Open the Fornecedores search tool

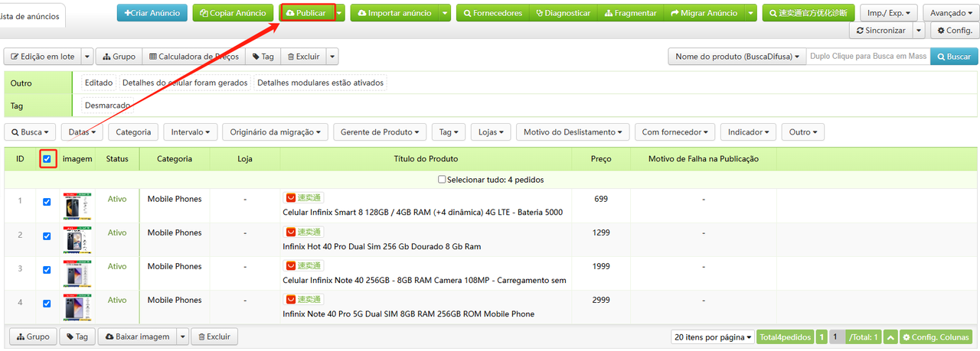click(x=493, y=13)
